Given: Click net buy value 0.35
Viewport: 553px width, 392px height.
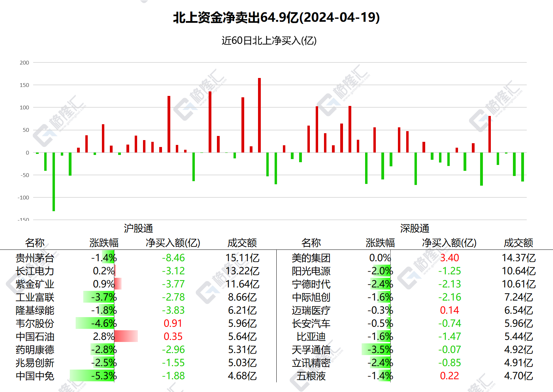Looking at the screenshot, I should [173, 336].
